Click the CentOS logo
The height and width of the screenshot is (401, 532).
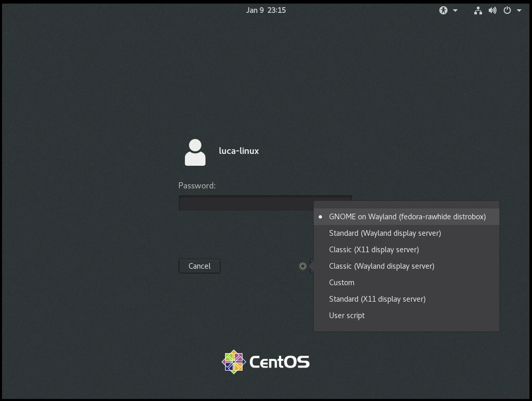[266, 362]
